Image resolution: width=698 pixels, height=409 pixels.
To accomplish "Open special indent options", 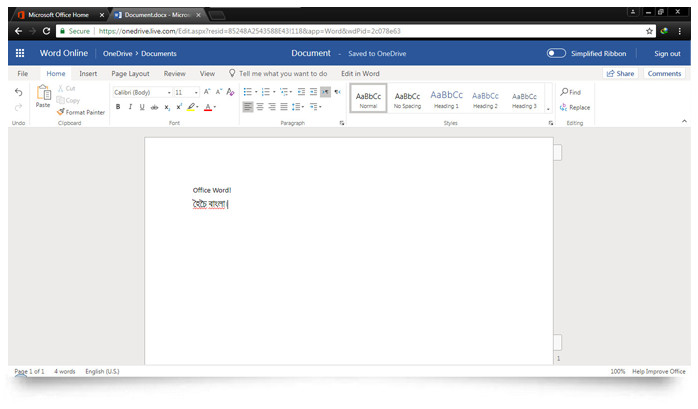I will click(x=316, y=107).
